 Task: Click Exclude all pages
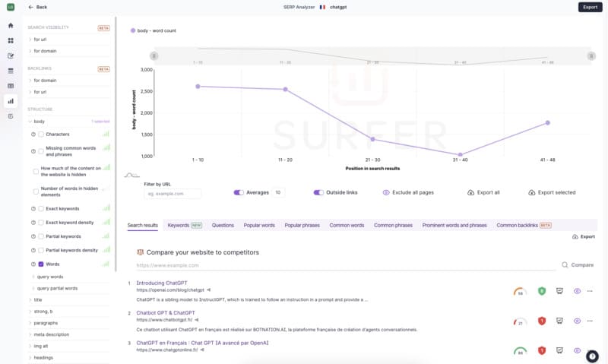click(x=408, y=193)
